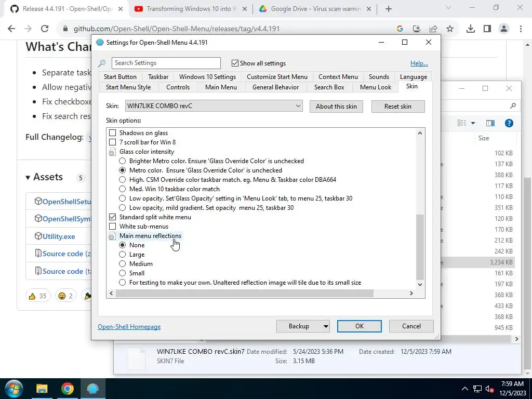Click the Google icon in address bar
Screen dimensions: 532x399
(x=400, y=29)
